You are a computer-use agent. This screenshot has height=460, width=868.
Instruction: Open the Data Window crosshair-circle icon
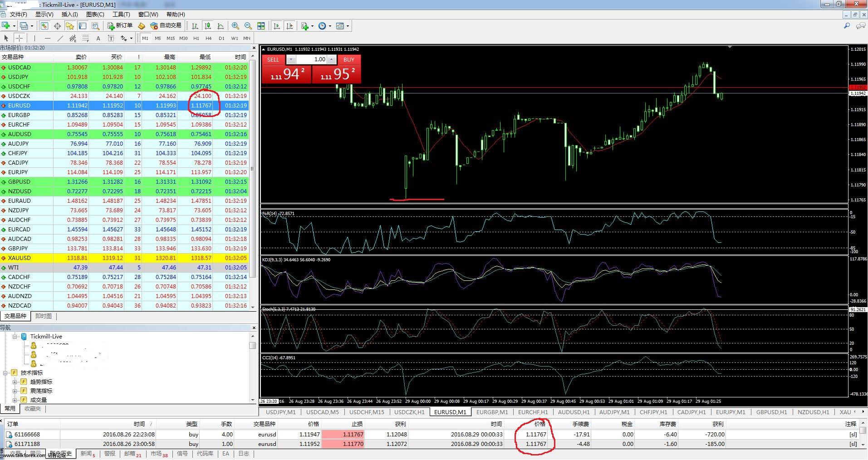(x=57, y=26)
